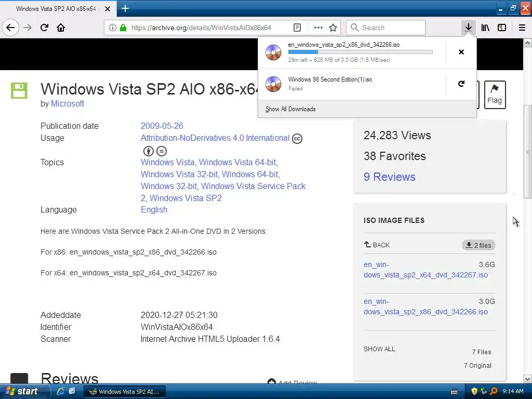This screenshot has height=399, width=532.
Task: Open the page actions three-dots menu
Action: [318, 28]
